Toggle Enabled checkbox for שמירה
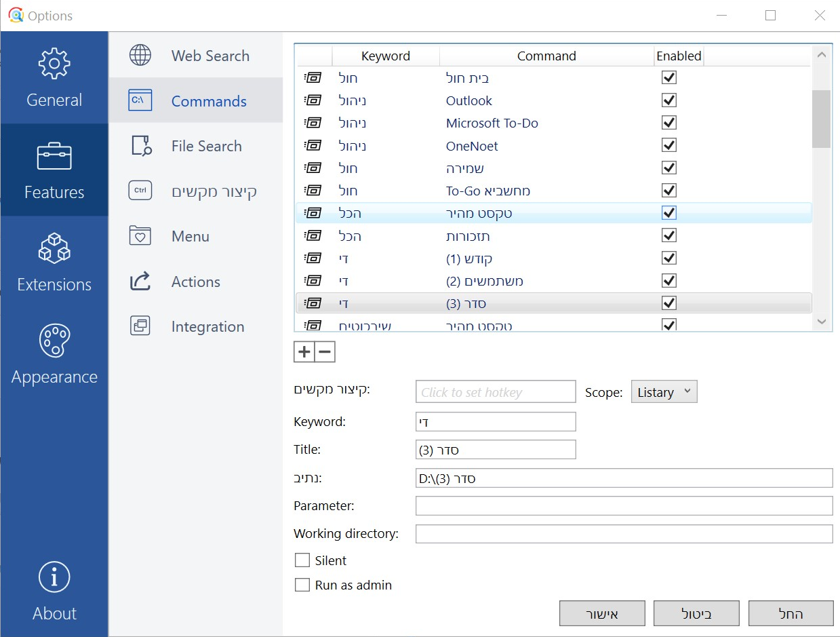The height and width of the screenshot is (637, 840). [669, 168]
